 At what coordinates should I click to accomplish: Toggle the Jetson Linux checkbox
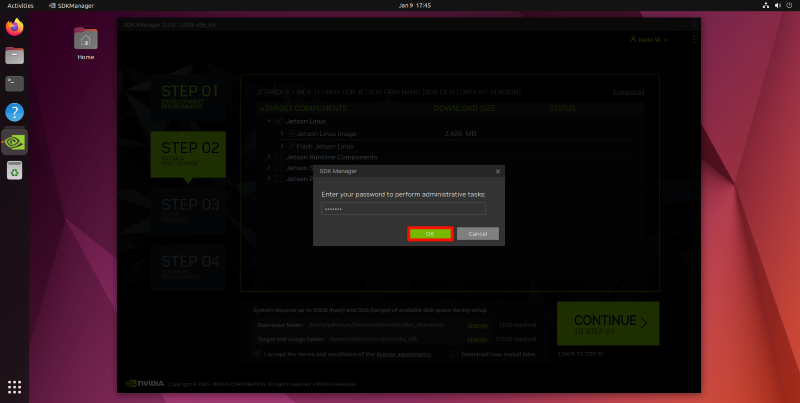pos(279,120)
